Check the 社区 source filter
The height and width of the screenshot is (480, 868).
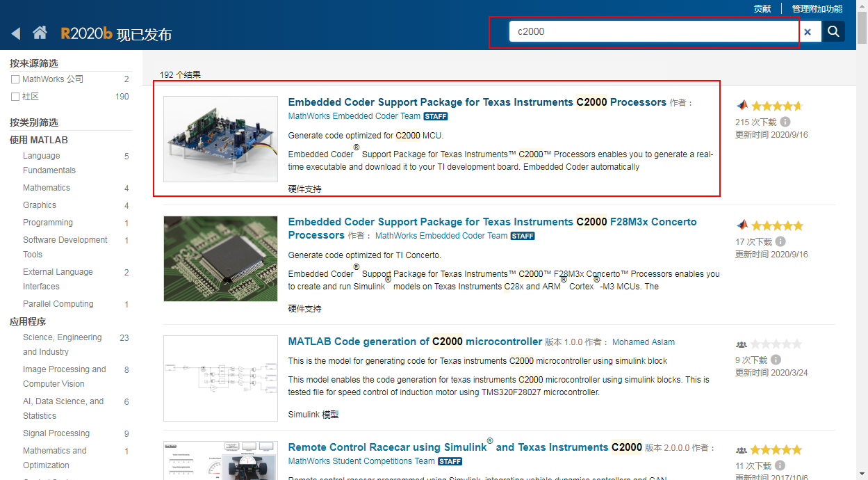click(15, 97)
